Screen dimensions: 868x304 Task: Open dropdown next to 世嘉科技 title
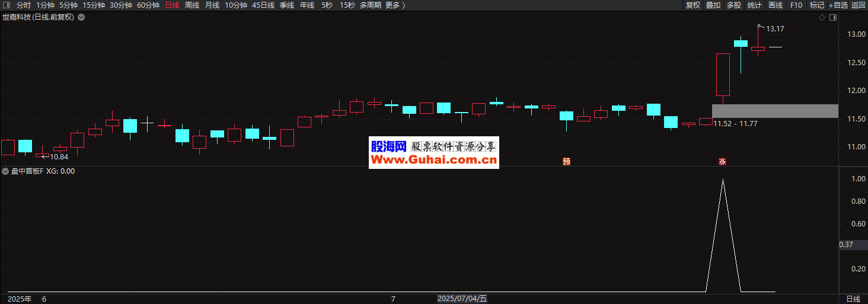coord(81,17)
